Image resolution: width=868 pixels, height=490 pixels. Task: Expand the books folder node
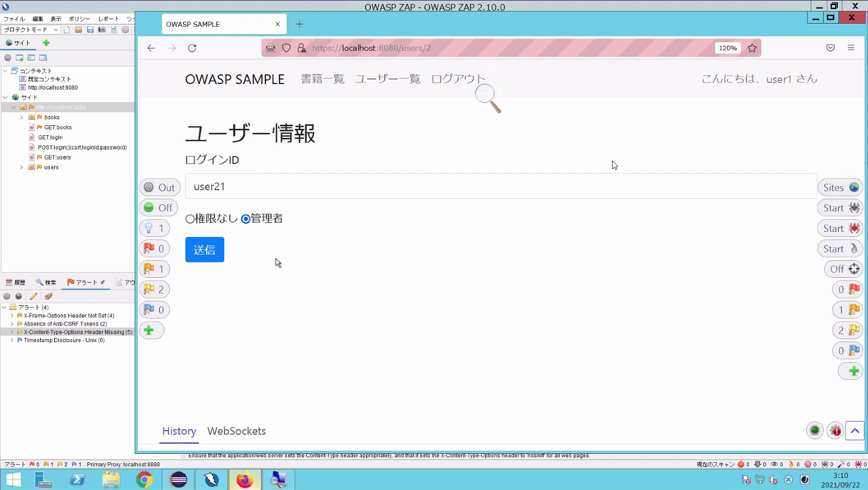pyautogui.click(x=22, y=117)
